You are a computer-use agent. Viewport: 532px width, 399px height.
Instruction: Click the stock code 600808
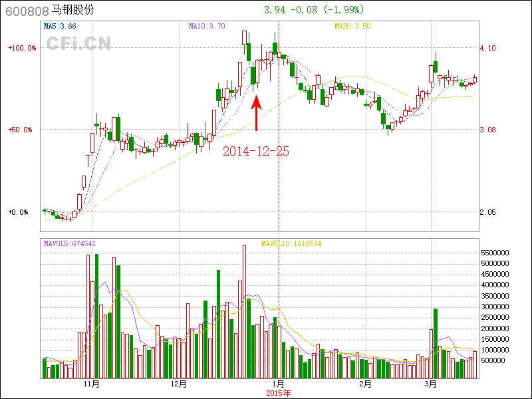27,11
